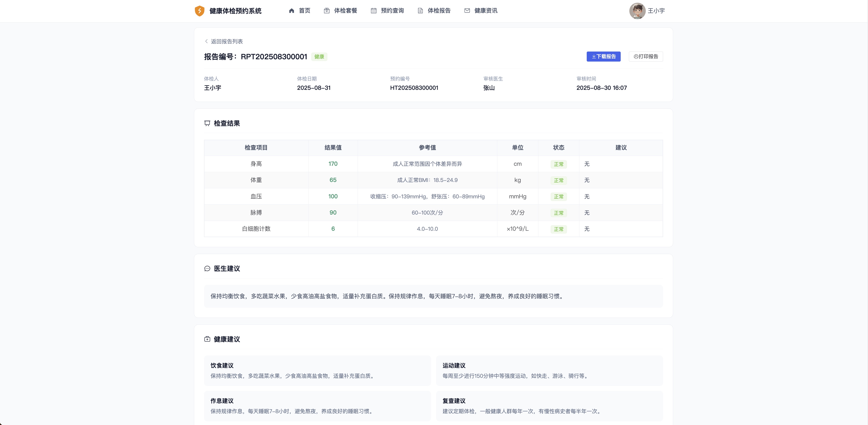Print the report using 打印报告
868x425 pixels.
[646, 57]
